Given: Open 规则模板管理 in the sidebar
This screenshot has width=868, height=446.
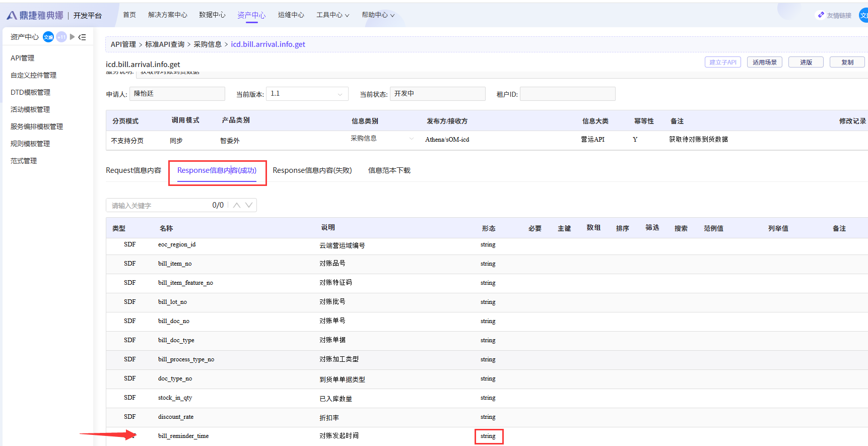Looking at the screenshot, I should coord(30,144).
